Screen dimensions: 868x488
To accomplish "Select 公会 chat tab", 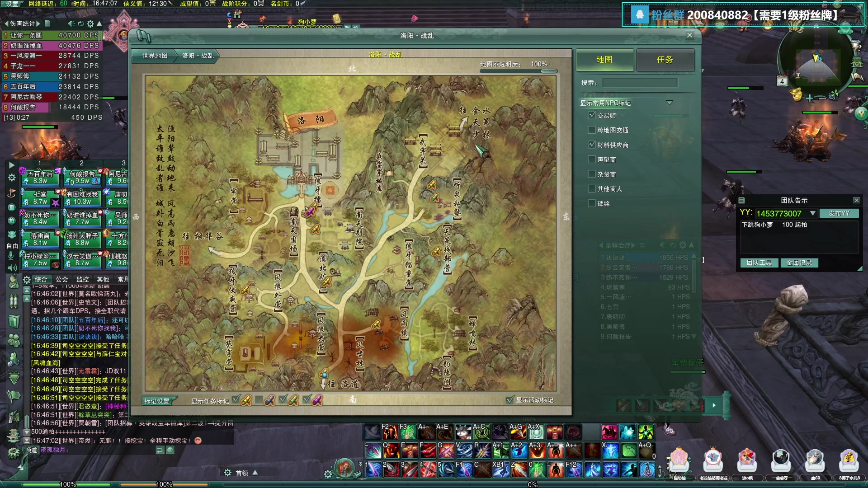I will pos(62,279).
